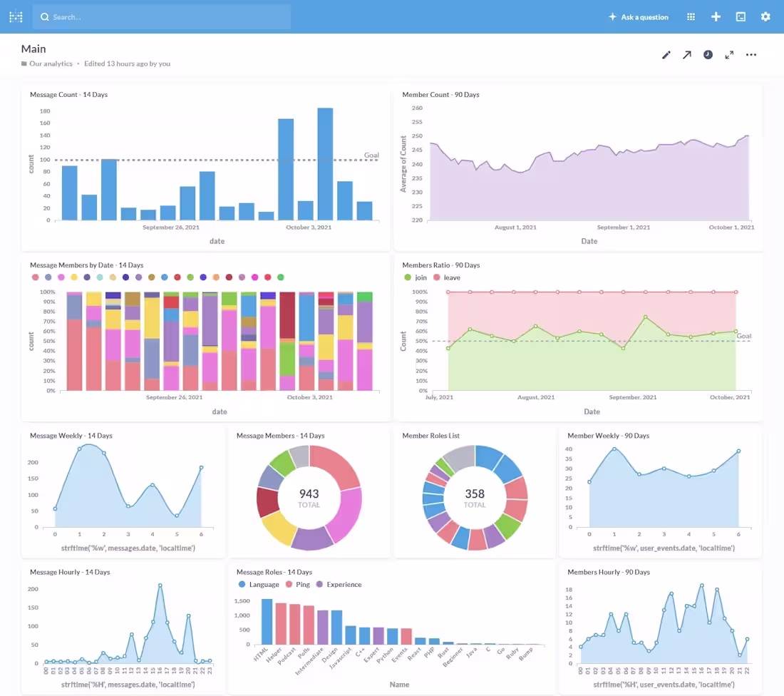Click the Main dashboard title
The width and height of the screenshot is (784, 696).
(x=33, y=48)
